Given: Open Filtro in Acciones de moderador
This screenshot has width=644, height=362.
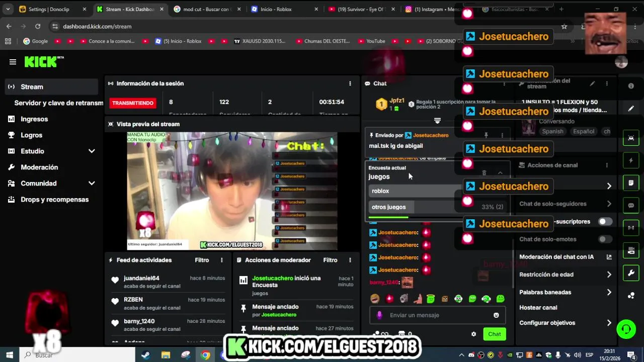Looking at the screenshot, I should pos(330,260).
